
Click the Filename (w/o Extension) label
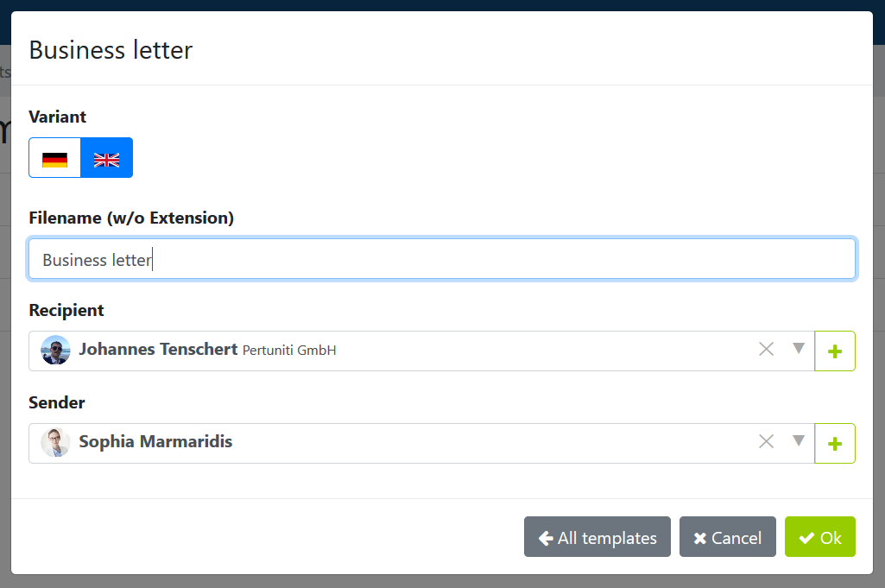pos(131,218)
